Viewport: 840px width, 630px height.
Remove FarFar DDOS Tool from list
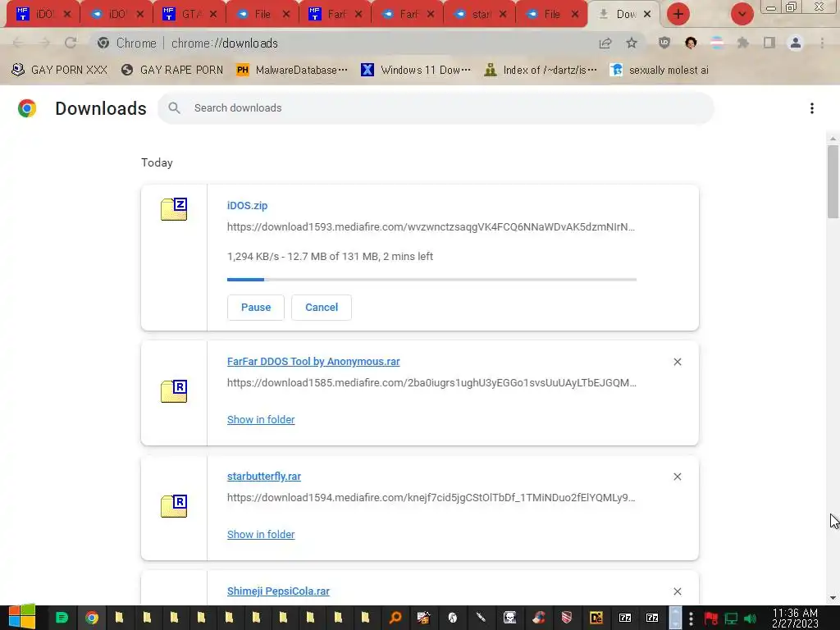click(677, 362)
